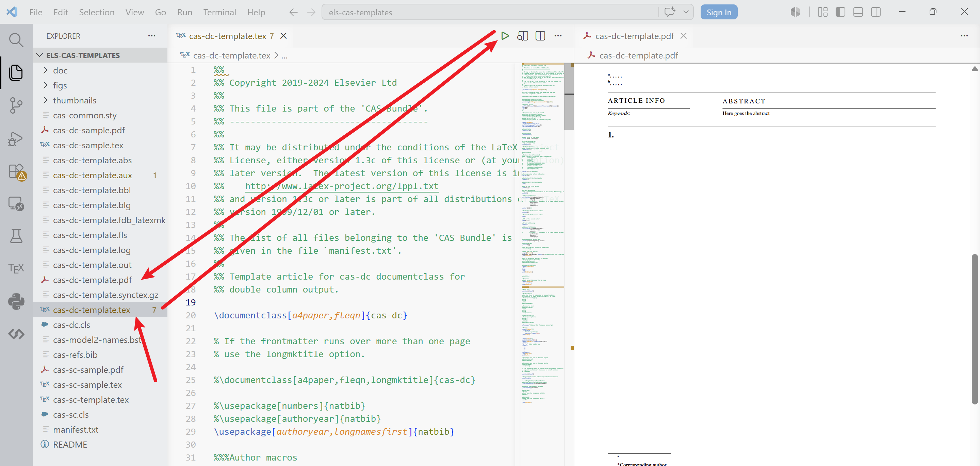Screen dimensions: 980x466
Task: Open cas-dc-template.log file
Action: click(x=100, y=250)
